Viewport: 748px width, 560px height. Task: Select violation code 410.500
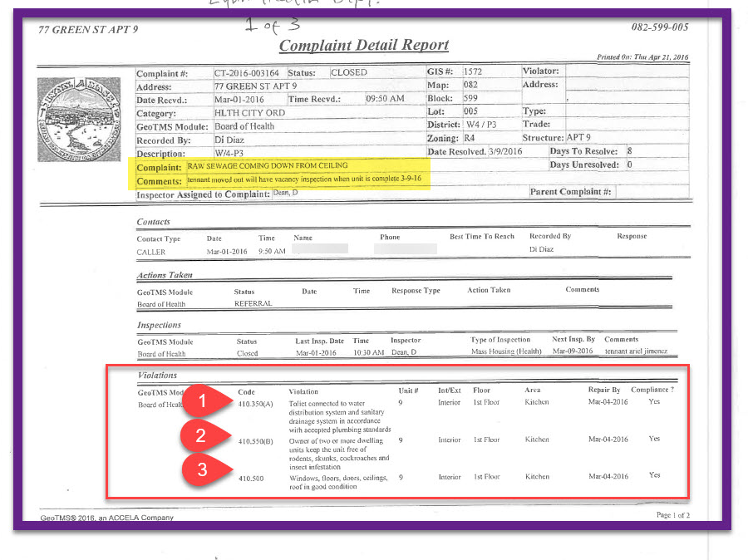251,479
